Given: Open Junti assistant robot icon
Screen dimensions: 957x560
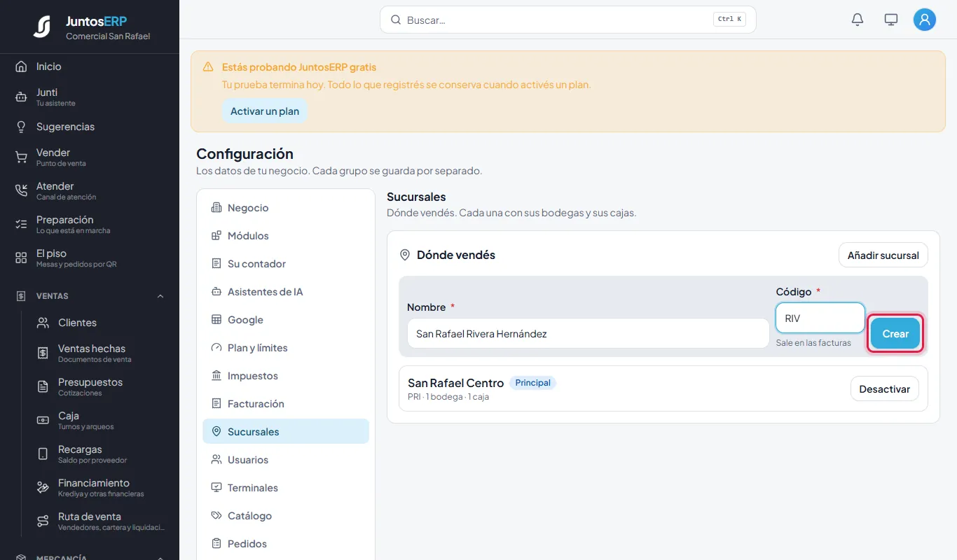Looking at the screenshot, I should coord(21,97).
